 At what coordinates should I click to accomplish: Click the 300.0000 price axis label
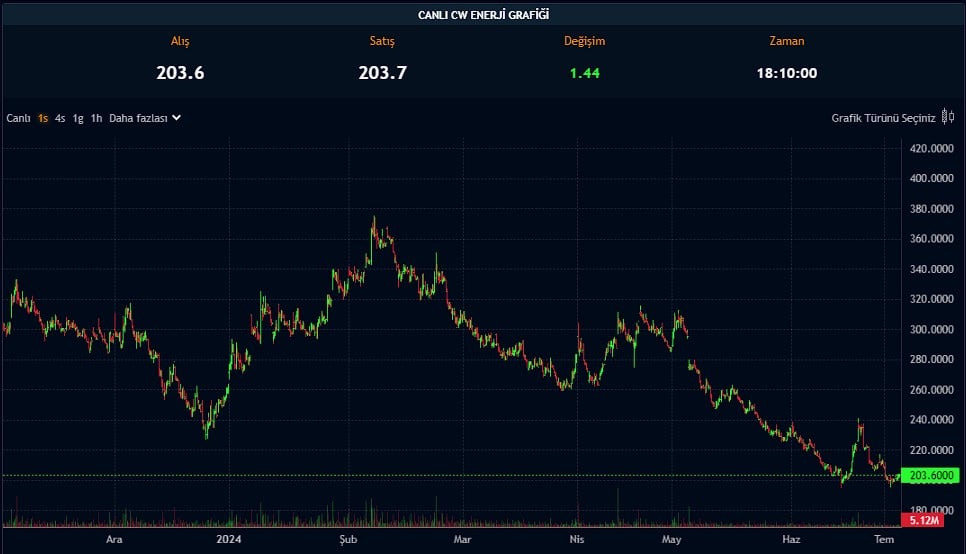click(930, 329)
